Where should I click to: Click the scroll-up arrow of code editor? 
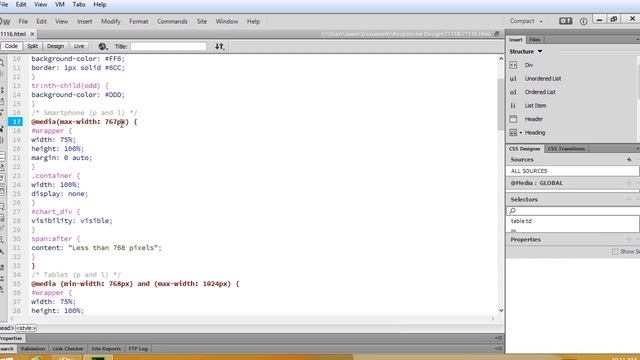[x=501, y=59]
